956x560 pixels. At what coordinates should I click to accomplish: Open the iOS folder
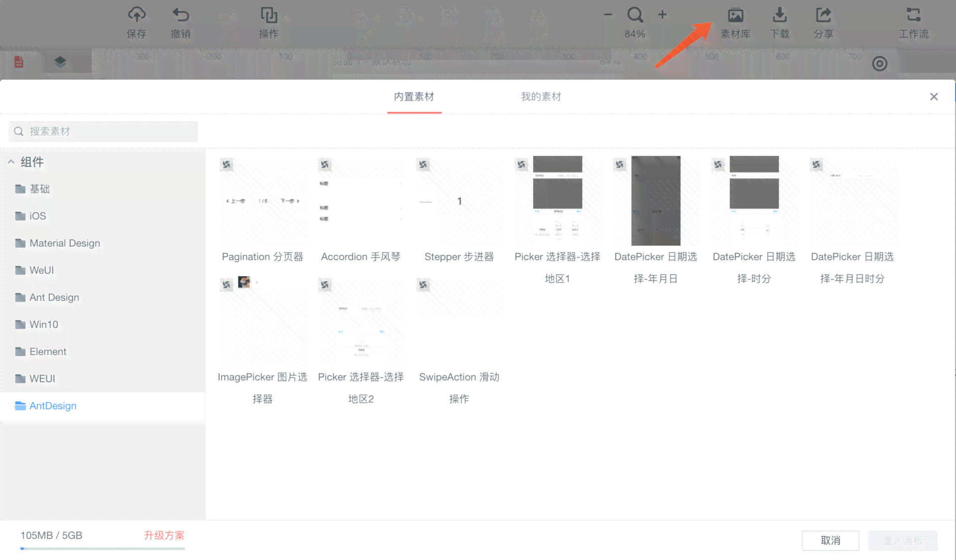tap(103, 216)
